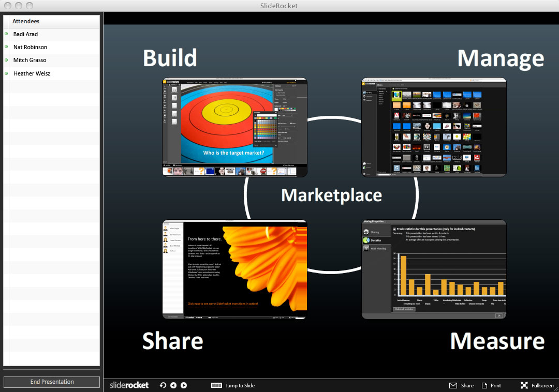Viewport: 559px width, 392px height.
Task: Advance with the next slide arrow
Action: click(x=184, y=385)
